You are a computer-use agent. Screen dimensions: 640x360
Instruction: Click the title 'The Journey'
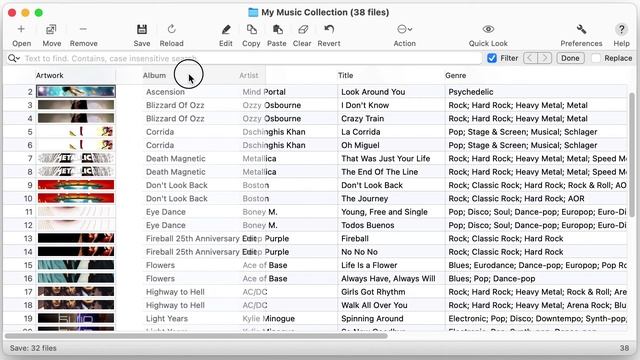pos(364,198)
